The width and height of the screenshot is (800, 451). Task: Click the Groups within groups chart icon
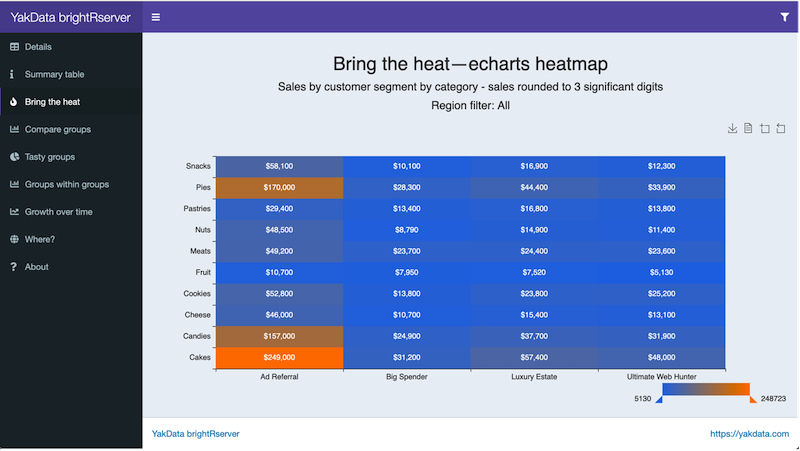[x=14, y=184]
